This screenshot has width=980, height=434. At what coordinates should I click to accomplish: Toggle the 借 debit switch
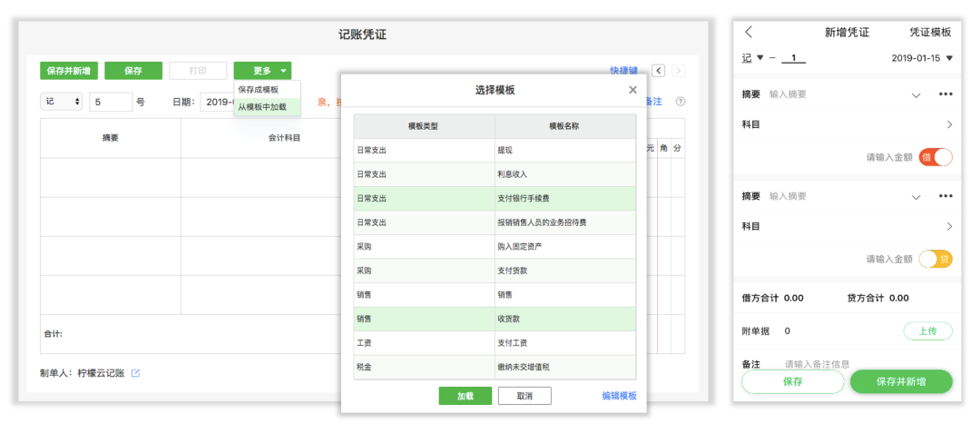click(x=936, y=157)
